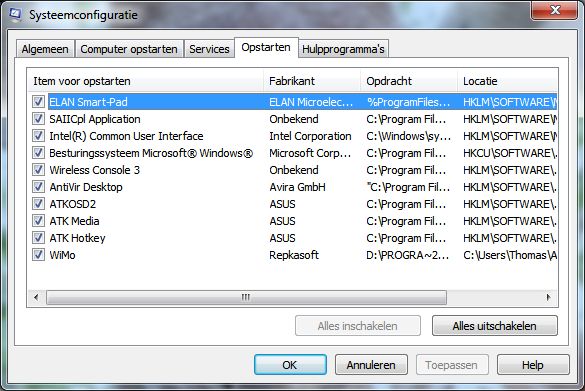This screenshot has width=585, height=391.
Task: Click the Toepassen button
Action: pos(452,365)
